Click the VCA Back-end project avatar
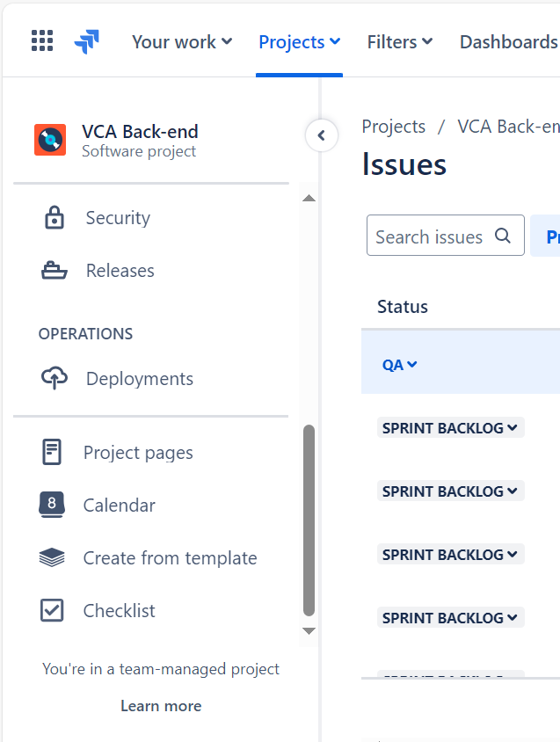The width and height of the screenshot is (560, 742). pos(50,140)
